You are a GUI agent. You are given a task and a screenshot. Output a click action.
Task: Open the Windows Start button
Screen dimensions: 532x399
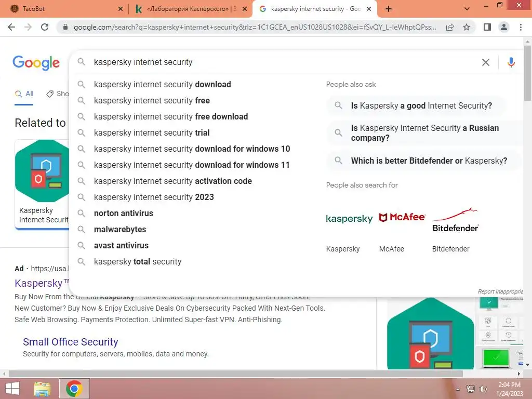click(12, 389)
